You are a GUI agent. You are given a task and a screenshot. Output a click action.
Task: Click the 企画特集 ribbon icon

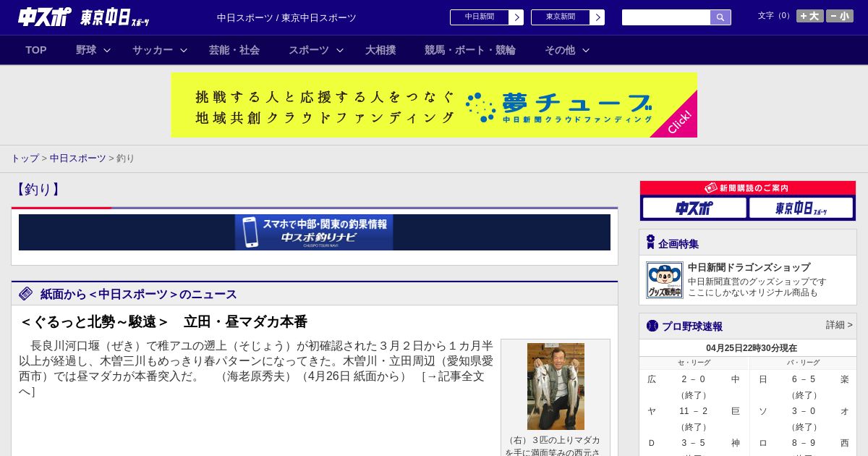(x=650, y=242)
